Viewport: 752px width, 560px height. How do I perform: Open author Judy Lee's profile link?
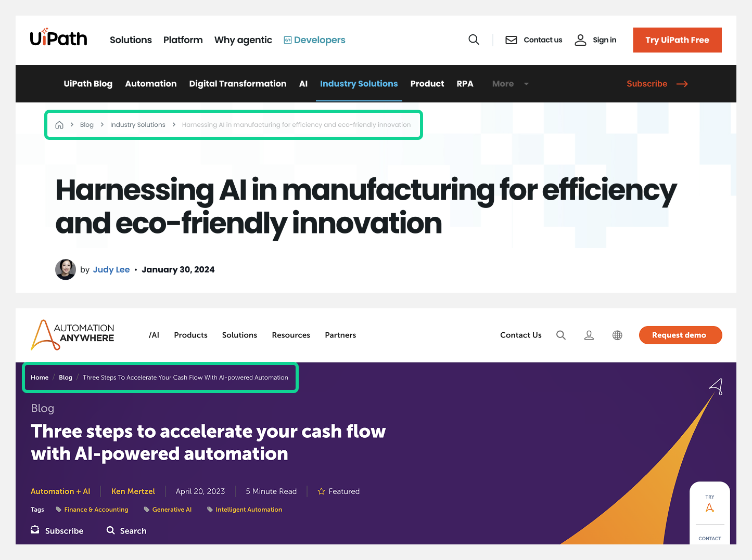coord(111,269)
